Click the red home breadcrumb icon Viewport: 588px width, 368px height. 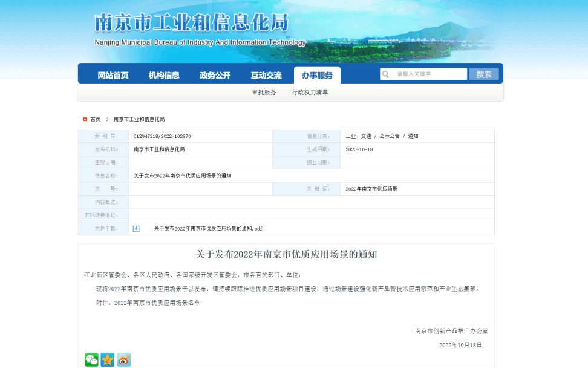coord(85,119)
